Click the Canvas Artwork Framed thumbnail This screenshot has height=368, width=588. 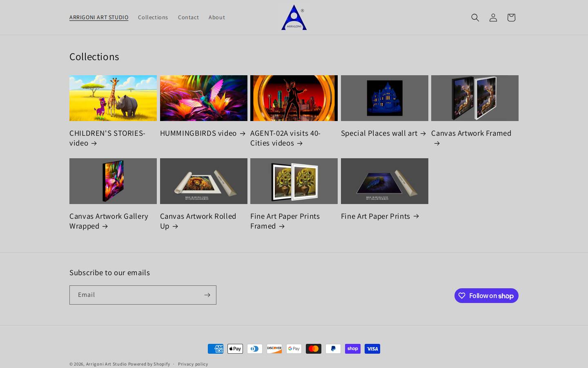475,98
